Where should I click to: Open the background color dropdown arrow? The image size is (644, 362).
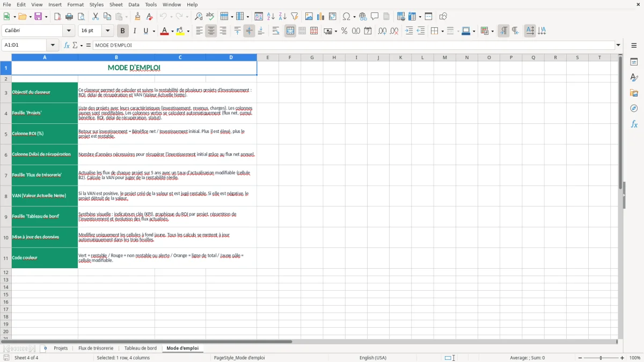(x=188, y=31)
